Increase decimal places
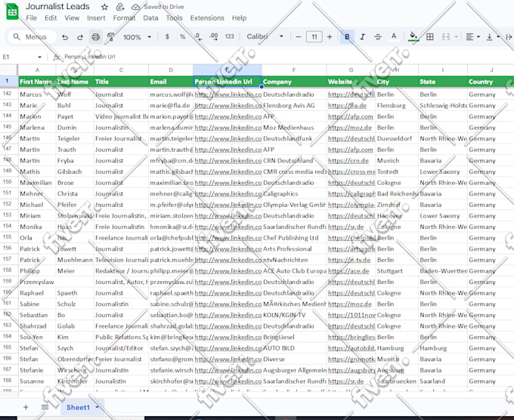Viewport: 514px width, 420px height. (x=214, y=37)
